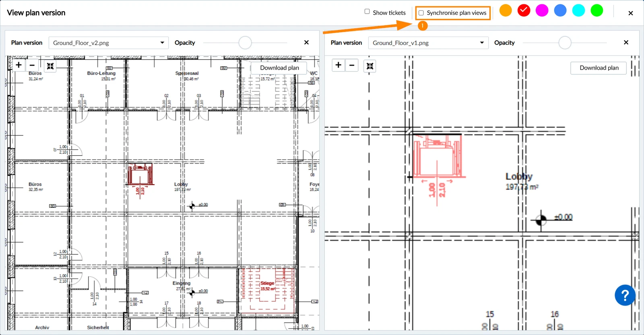Zoom out on the left plan view
The image size is (644, 335).
[32, 65]
